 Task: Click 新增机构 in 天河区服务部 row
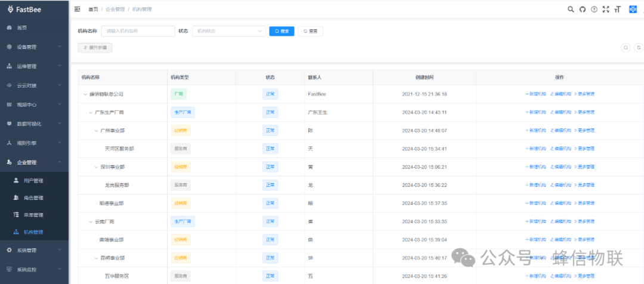coord(536,149)
